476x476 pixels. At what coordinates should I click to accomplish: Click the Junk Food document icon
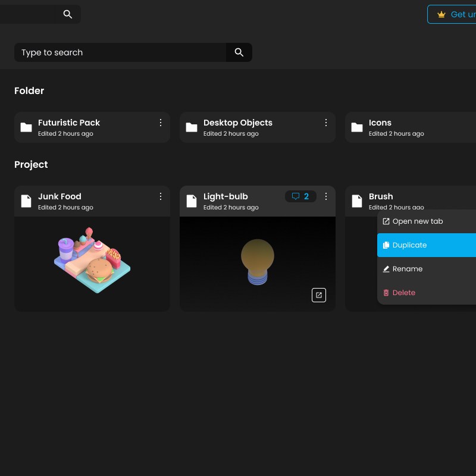coord(26,201)
